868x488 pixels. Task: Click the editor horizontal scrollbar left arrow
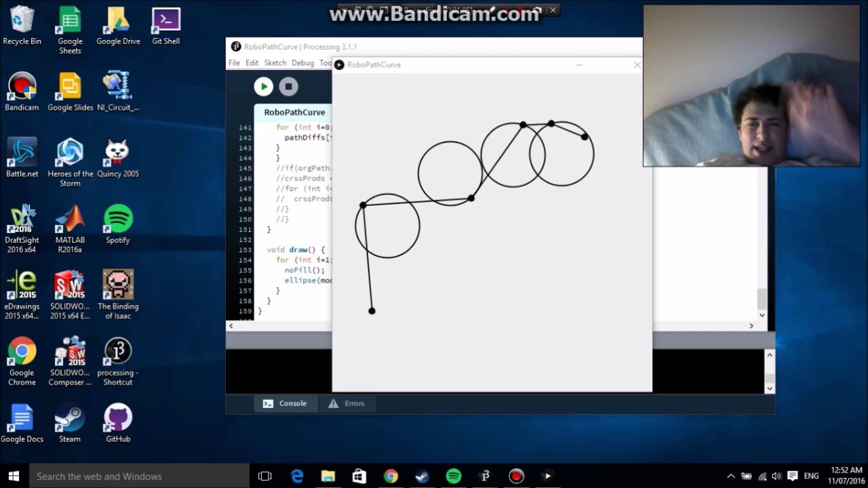coord(231,326)
